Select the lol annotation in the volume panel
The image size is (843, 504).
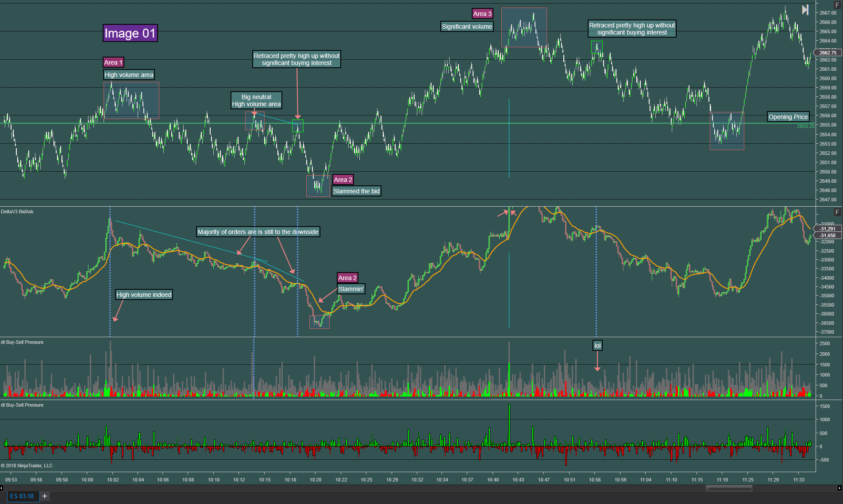597,346
